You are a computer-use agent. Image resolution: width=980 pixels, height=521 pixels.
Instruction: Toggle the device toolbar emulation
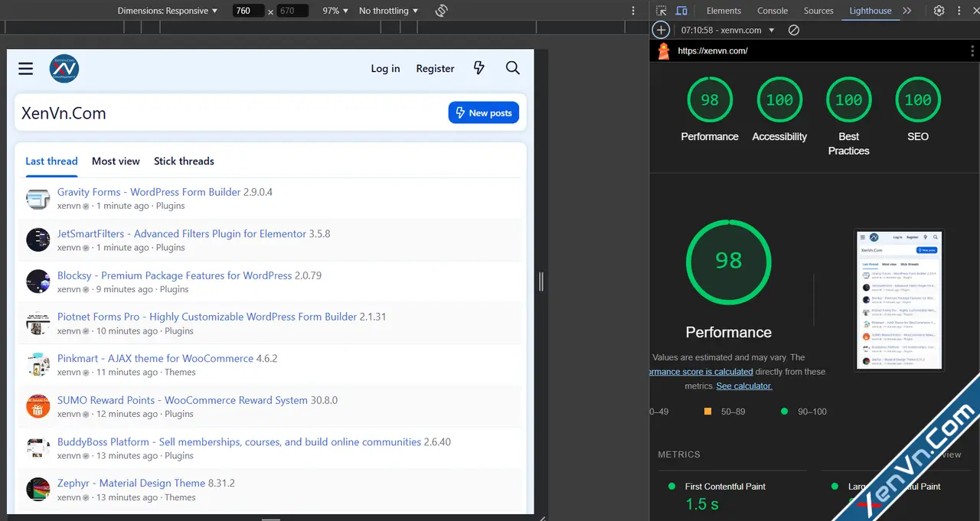[x=681, y=11]
